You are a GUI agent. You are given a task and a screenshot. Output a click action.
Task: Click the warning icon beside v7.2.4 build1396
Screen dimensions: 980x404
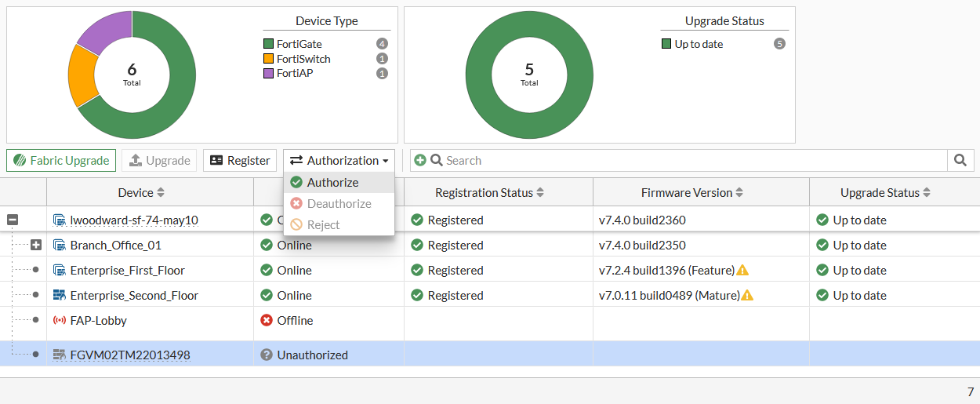(742, 271)
